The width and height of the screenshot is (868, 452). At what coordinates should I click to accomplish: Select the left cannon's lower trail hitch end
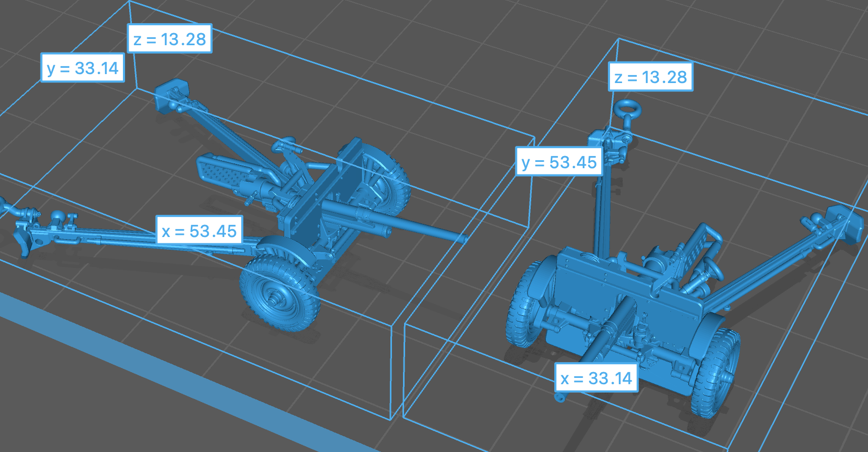[x=24, y=238]
